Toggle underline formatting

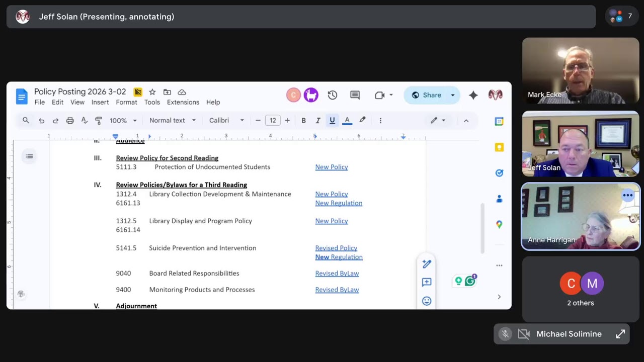pos(332,120)
